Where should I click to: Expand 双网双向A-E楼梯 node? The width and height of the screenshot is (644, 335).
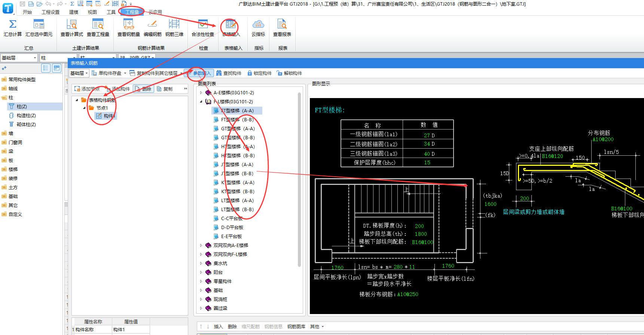click(x=201, y=245)
